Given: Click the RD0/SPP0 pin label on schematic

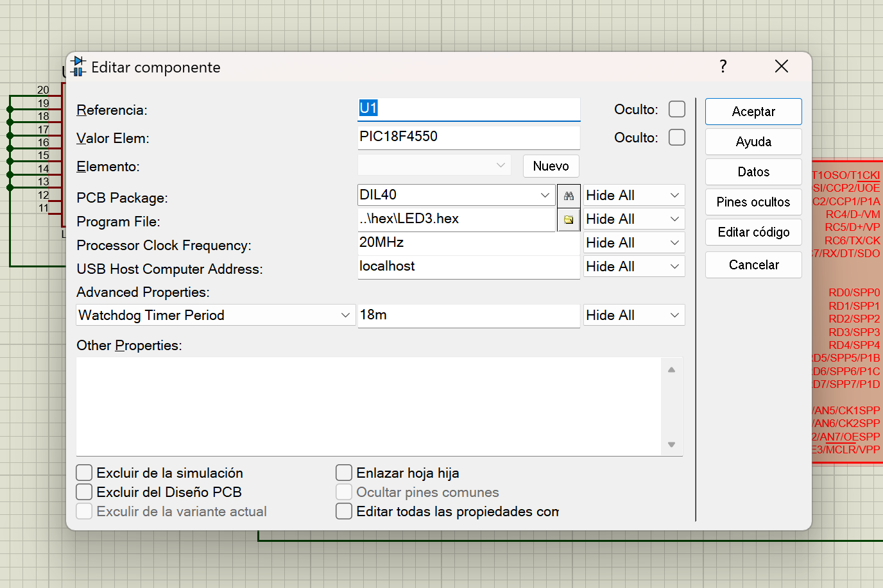Looking at the screenshot, I should (x=854, y=292).
